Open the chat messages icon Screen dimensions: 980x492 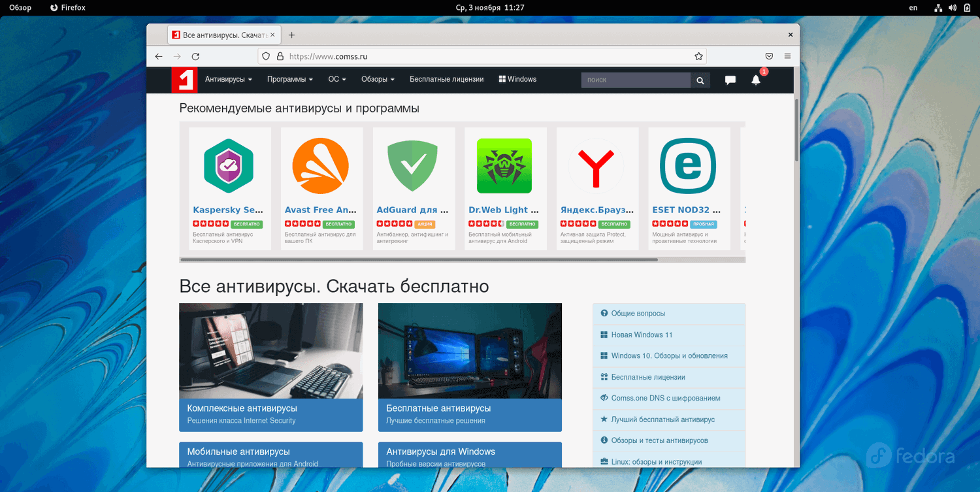point(730,80)
